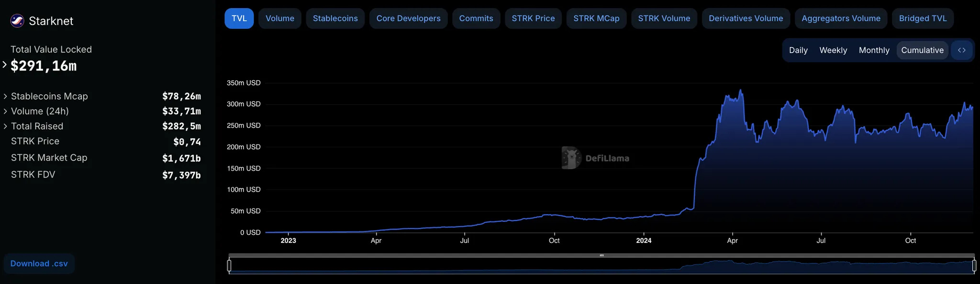
Task: Click the 2023 x-axis label
Action: pyautogui.click(x=288, y=240)
